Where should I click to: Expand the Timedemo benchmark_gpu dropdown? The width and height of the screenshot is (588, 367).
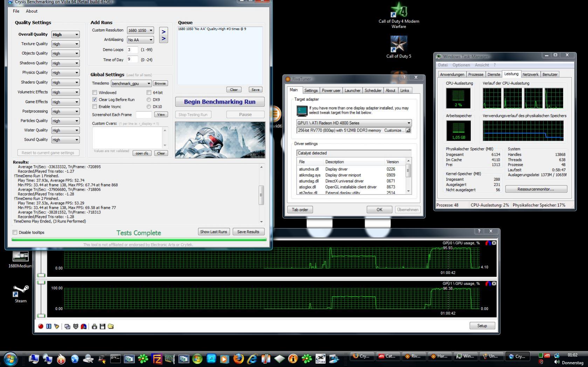[x=131, y=84]
